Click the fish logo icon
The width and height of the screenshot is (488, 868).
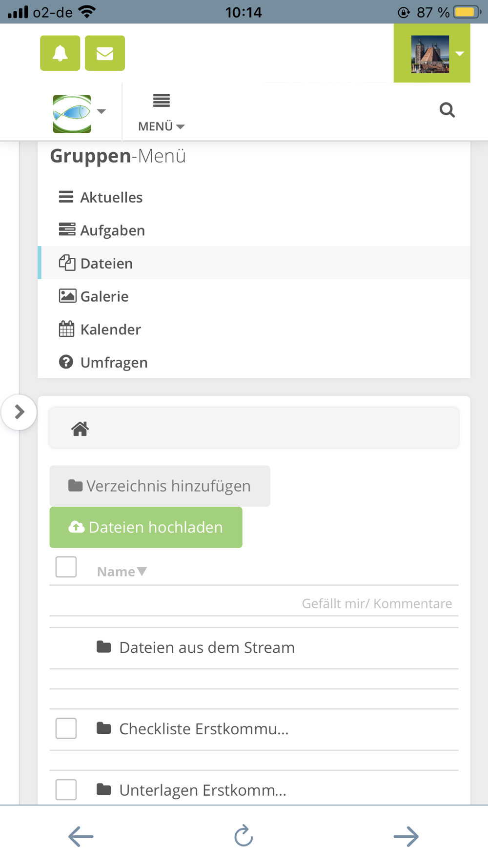(72, 113)
